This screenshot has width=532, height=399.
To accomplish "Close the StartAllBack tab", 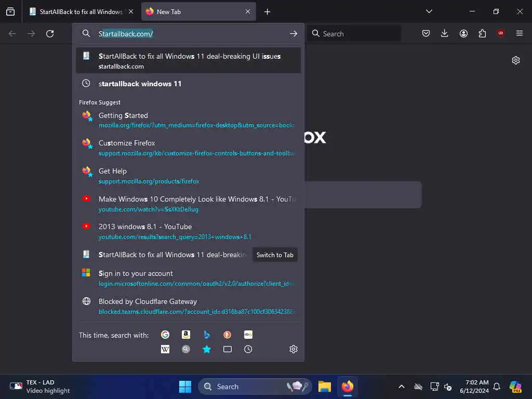I will tap(131, 11).
